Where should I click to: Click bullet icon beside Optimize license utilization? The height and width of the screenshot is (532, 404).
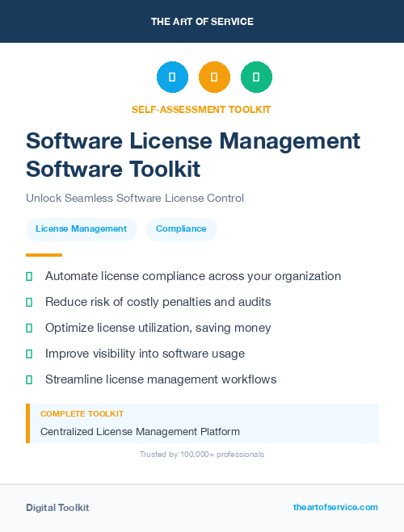click(x=29, y=328)
